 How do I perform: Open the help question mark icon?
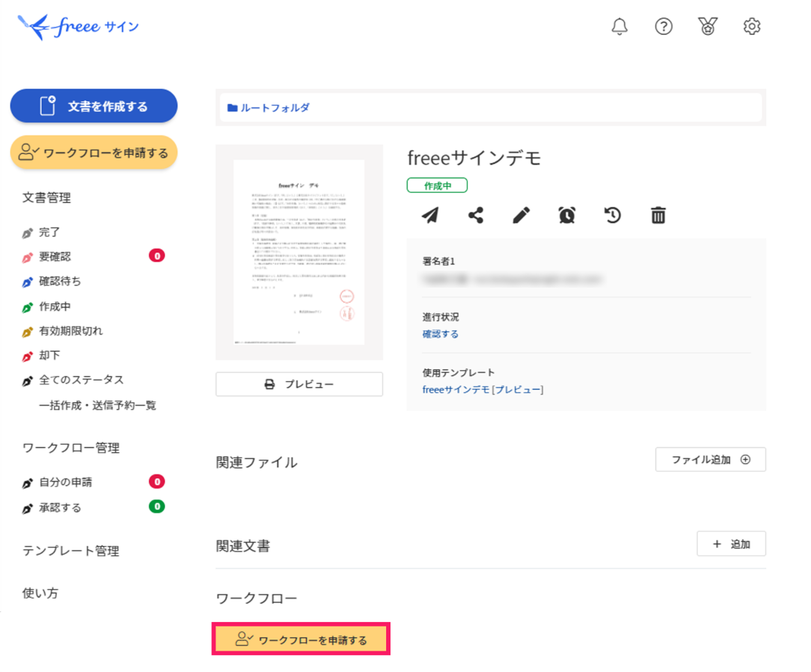coord(663,27)
